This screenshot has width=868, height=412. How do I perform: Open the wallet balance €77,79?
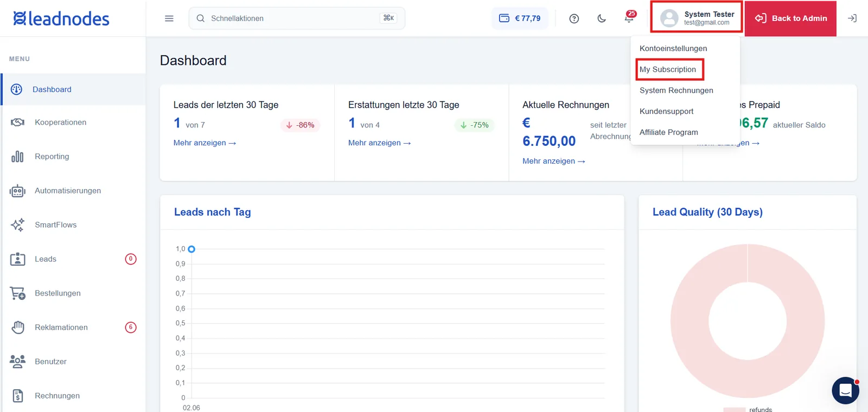(520, 18)
